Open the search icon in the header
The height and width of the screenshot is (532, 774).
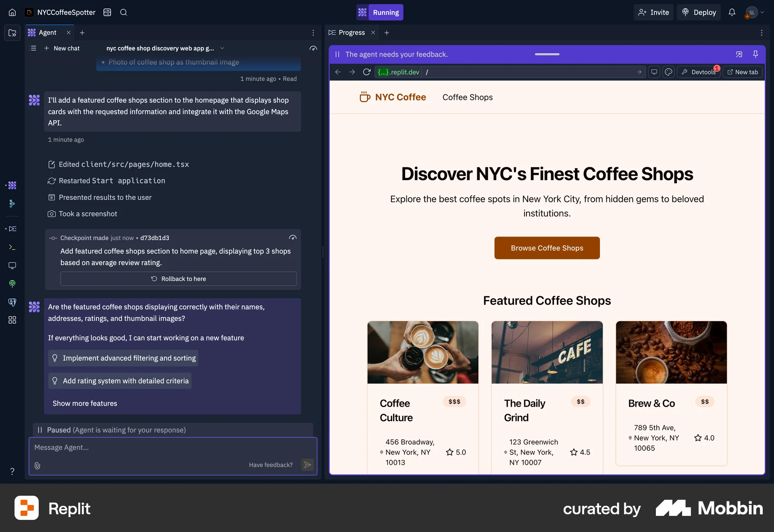pos(123,12)
